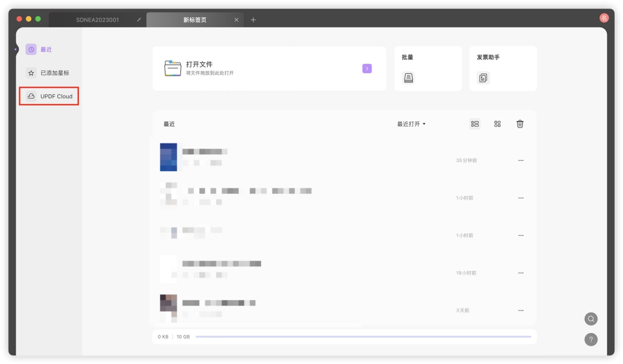Open the UPDF Cloud sidebar item

(x=49, y=96)
